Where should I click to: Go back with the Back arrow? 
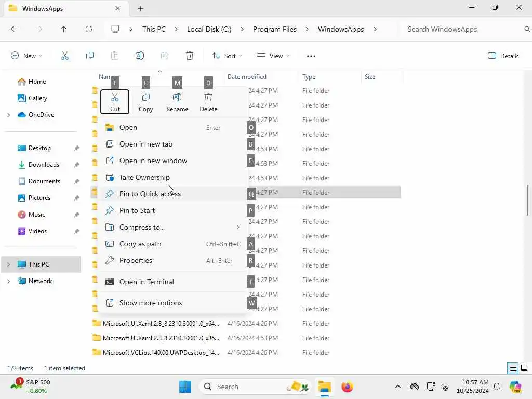[14, 29]
